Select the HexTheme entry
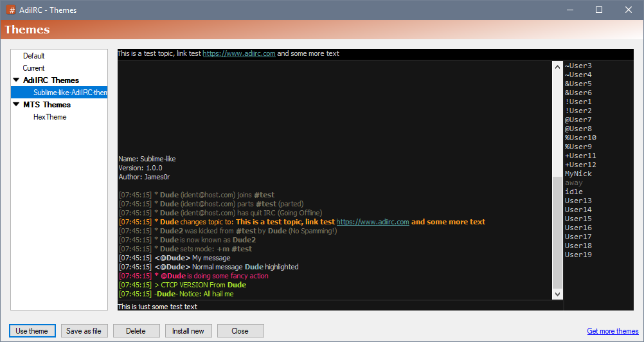This screenshot has width=644, height=342. click(x=49, y=117)
